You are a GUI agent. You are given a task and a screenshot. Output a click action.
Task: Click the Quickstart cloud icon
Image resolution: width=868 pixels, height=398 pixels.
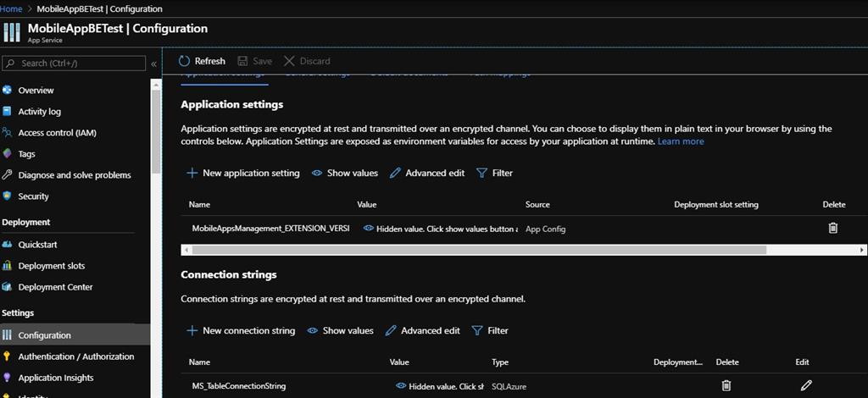point(7,245)
